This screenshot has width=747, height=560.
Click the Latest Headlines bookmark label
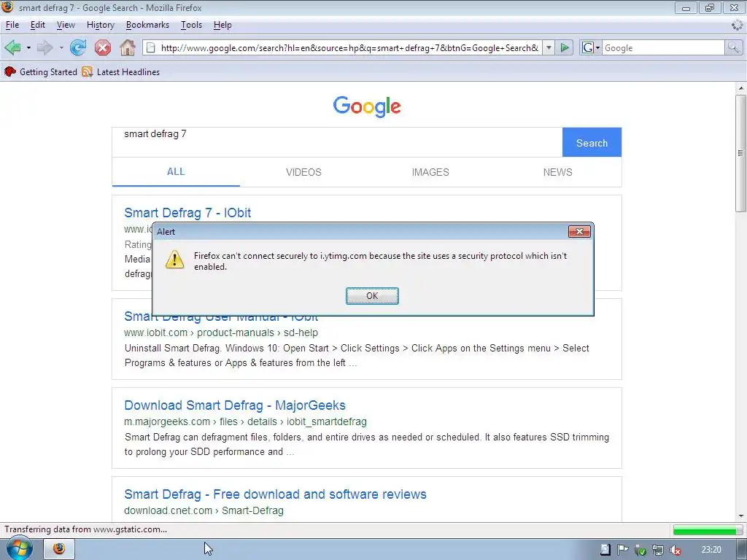pyautogui.click(x=128, y=72)
